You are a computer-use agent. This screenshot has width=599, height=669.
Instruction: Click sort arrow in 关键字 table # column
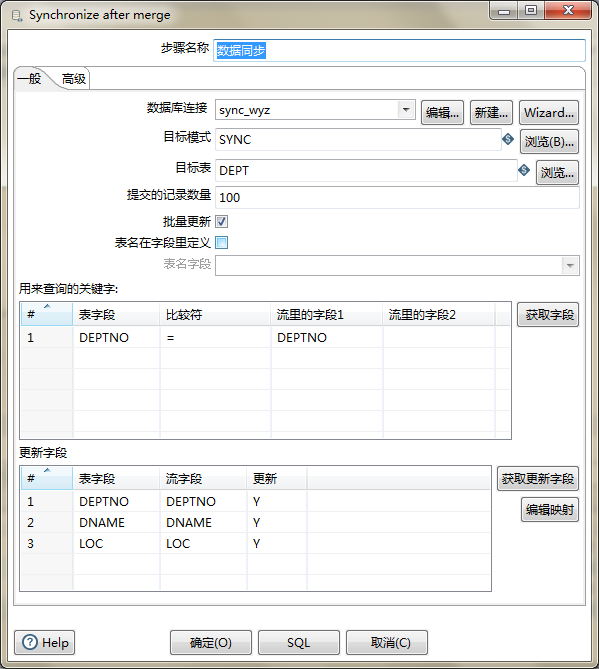pos(47,306)
